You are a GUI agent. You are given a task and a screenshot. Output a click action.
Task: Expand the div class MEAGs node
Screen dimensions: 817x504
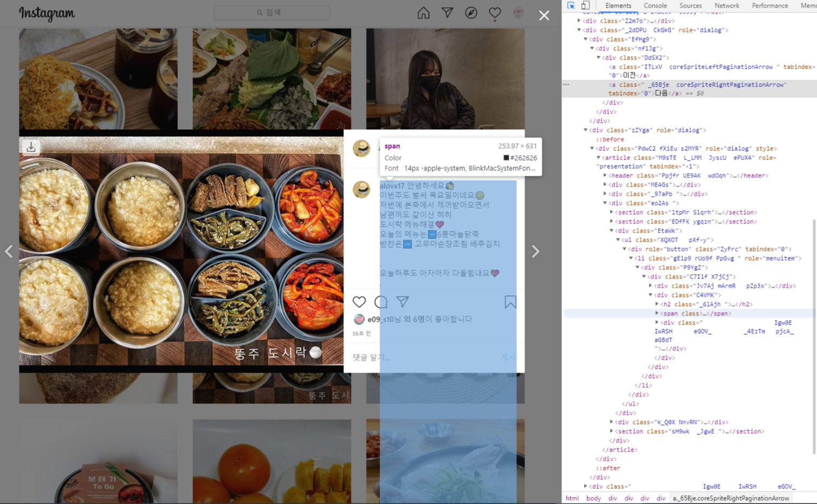[x=605, y=184]
